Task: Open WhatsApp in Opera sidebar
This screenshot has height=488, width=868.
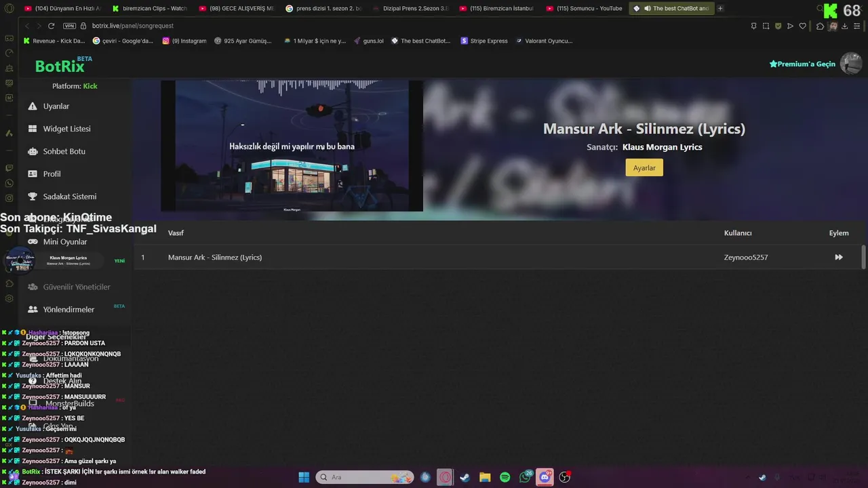Action: tap(9, 183)
